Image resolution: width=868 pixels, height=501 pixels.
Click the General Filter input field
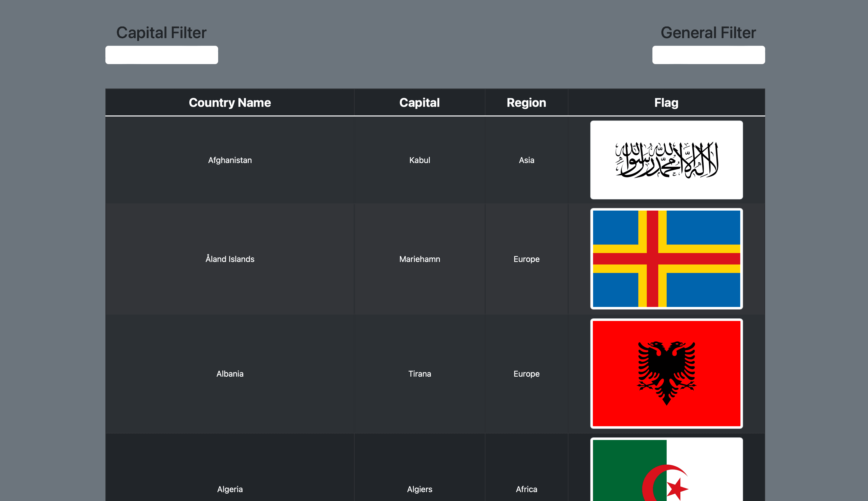(708, 54)
